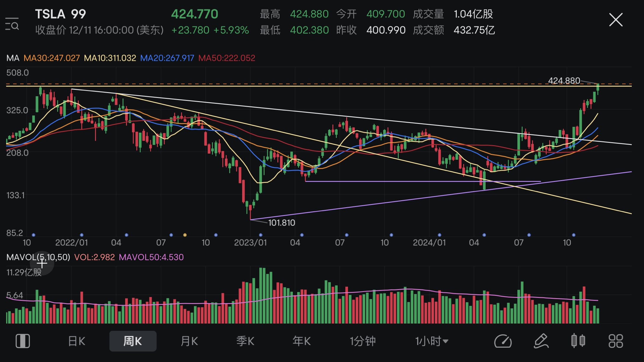
Task: Tap the MA20:267.917 indicator value
Action: point(167,58)
